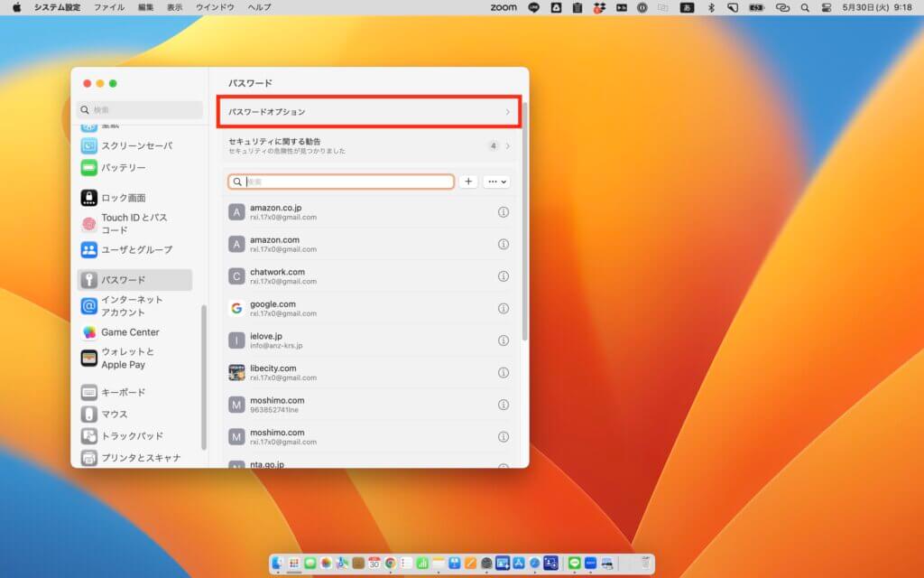Open Numbers from the Dock
The width and height of the screenshot is (924, 578).
422,564
